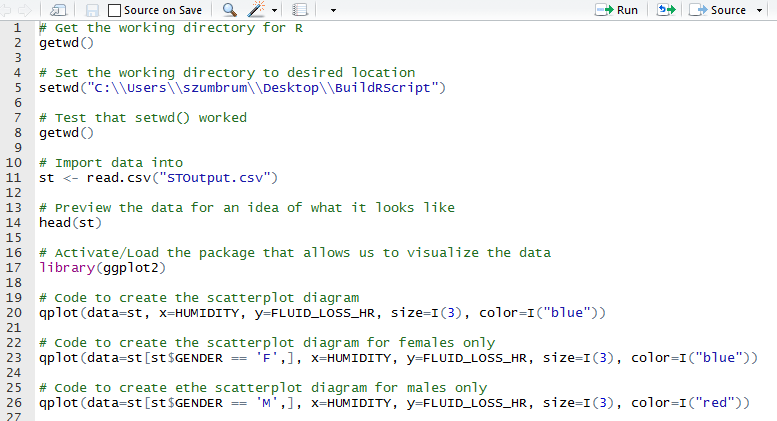The height and width of the screenshot is (421, 777).
Task: Click the save document floppy icon
Action: point(92,10)
